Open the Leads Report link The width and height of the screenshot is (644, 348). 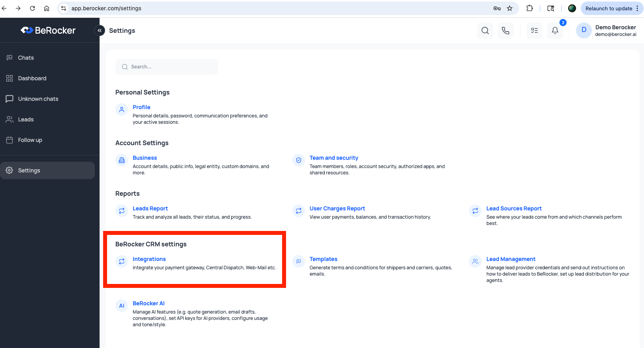pos(150,208)
